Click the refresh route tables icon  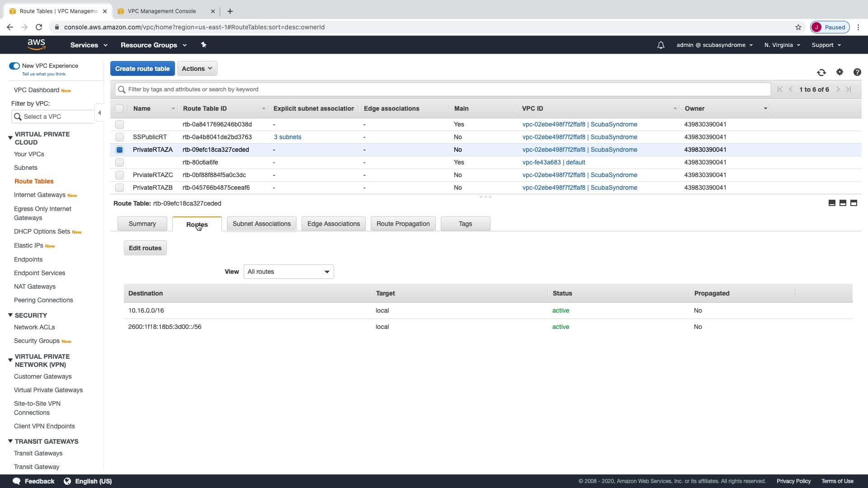[821, 72]
